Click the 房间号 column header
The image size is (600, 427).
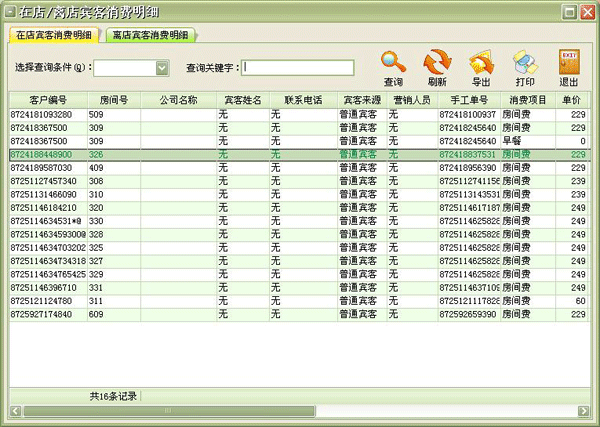click(113, 100)
